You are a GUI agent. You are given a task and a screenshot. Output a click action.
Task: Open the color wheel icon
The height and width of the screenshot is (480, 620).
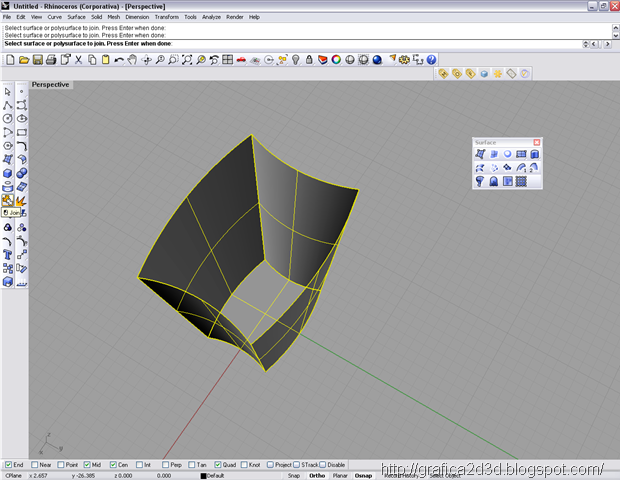[x=336, y=60]
